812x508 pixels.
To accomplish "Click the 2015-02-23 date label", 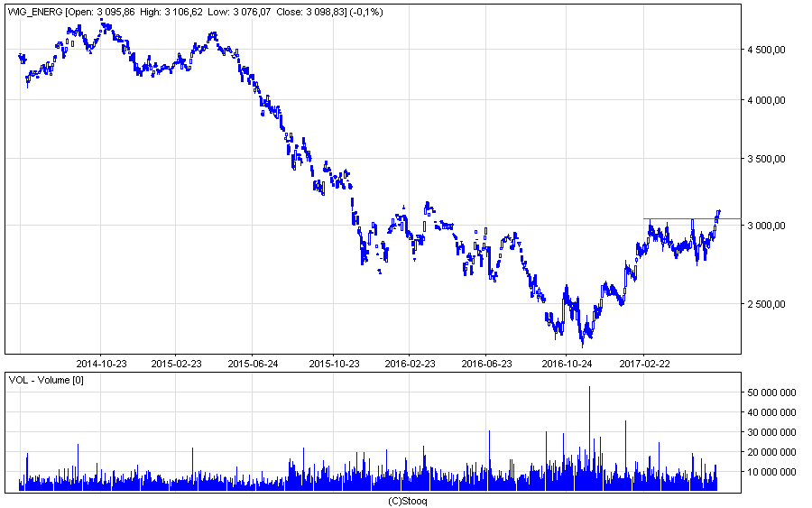I will click(x=176, y=364).
